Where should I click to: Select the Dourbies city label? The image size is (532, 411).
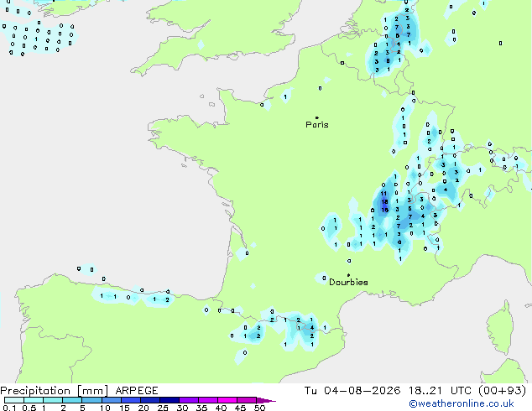click(x=348, y=282)
